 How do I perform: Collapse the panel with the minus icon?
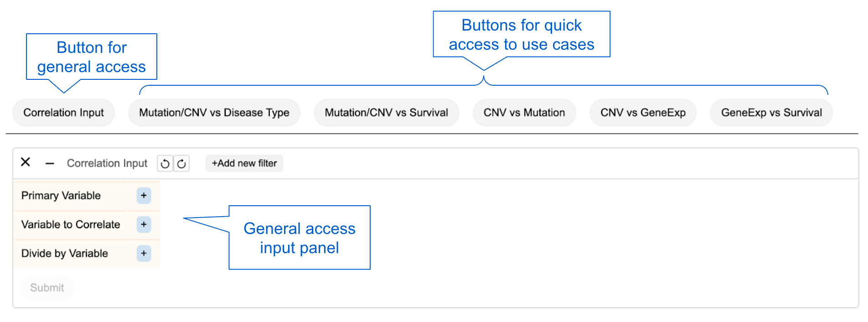tap(50, 163)
